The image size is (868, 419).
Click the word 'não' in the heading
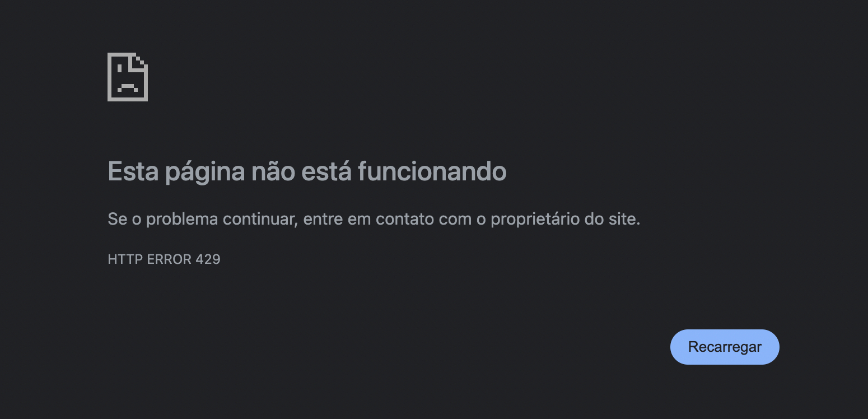(x=273, y=171)
